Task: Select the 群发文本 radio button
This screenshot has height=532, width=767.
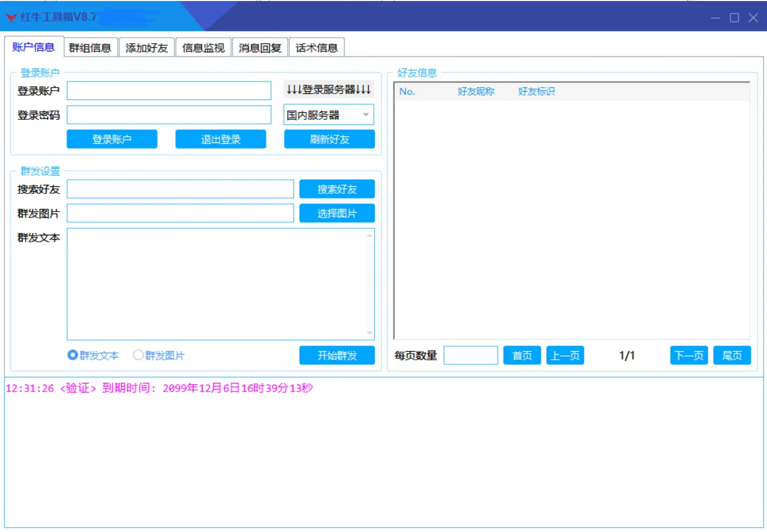Action: pyautogui.click(x=93, y=355)
